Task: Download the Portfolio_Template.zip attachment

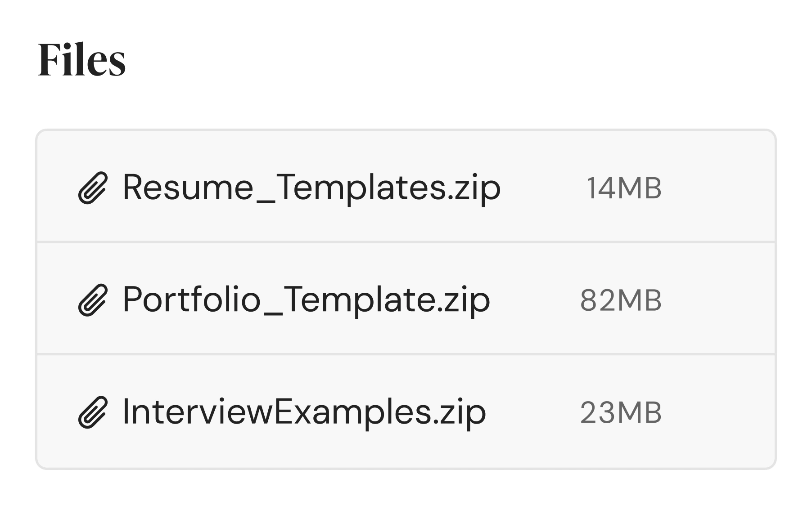Action: pos(306,299)
